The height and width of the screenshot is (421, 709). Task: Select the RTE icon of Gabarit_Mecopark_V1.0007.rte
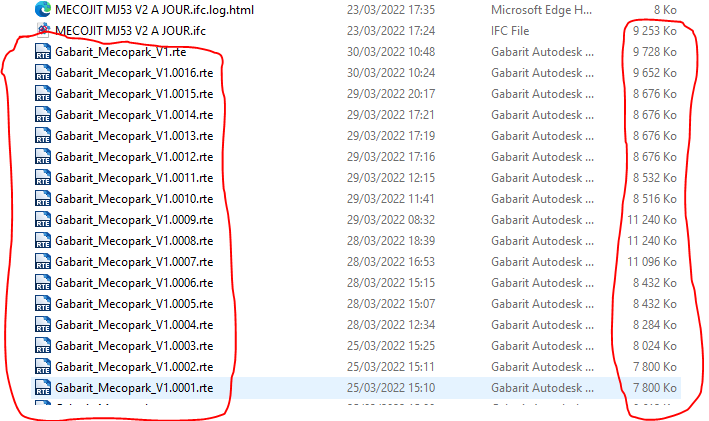coord(43,261)
